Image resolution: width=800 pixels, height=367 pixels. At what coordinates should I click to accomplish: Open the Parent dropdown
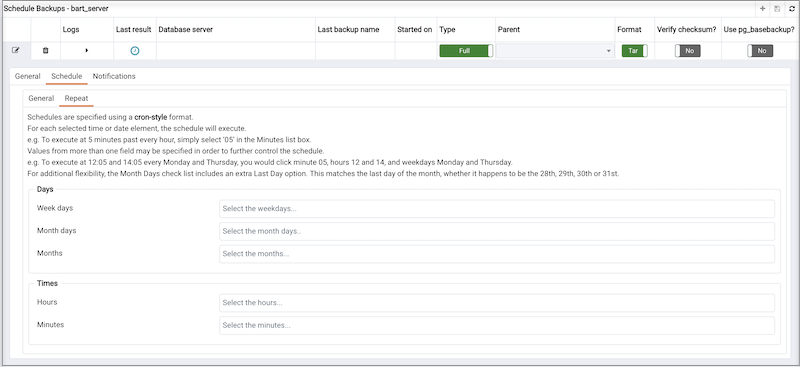pos(555,51)
